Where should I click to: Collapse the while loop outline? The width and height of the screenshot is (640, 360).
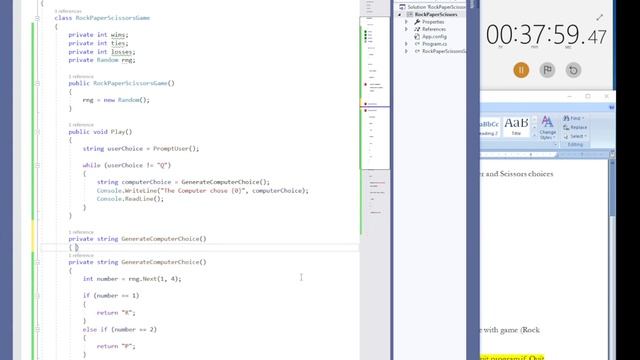[37, 165]
